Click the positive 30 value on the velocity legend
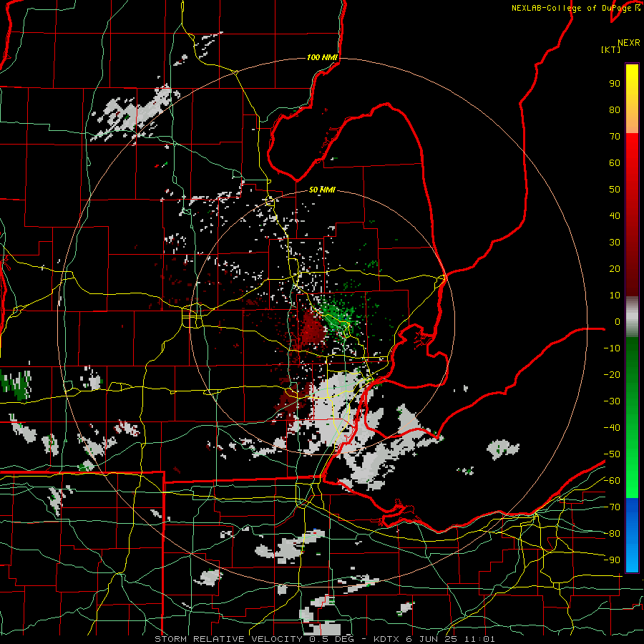 pos(615,243)
